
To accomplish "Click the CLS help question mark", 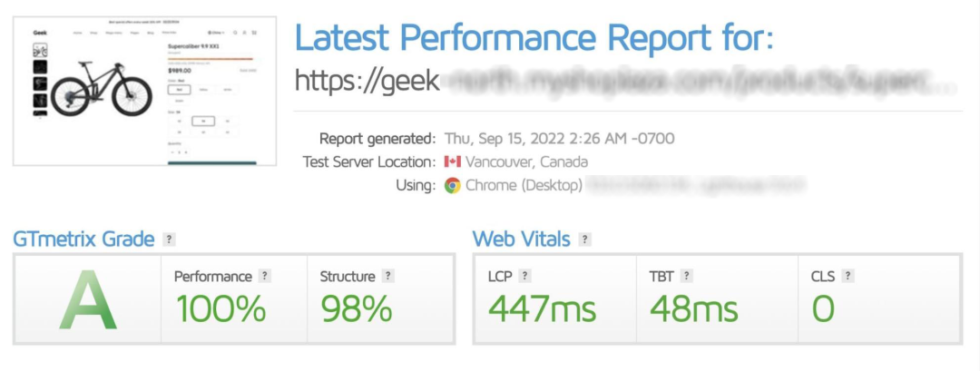I will coord(848,276).
